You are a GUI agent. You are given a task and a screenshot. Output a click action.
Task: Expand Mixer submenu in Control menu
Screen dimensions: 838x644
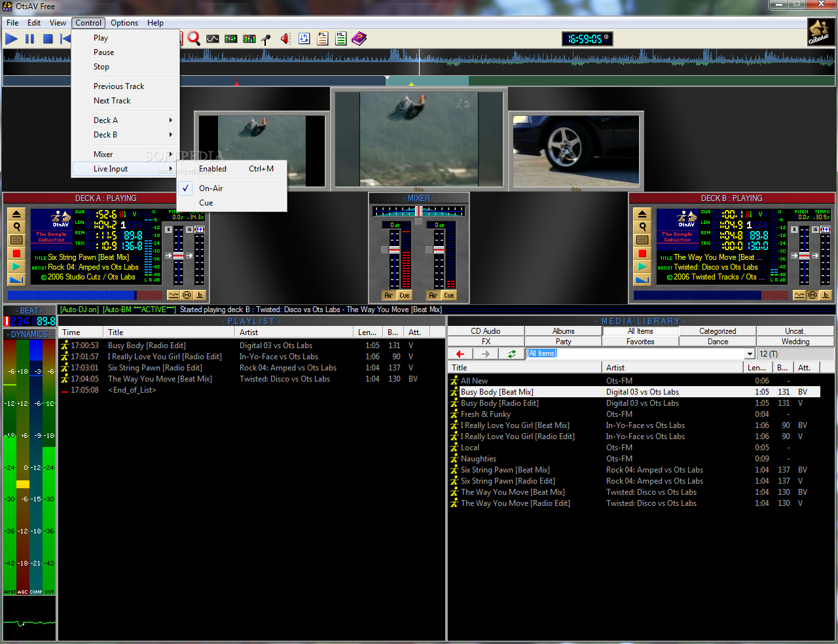(x=125, y=154)
